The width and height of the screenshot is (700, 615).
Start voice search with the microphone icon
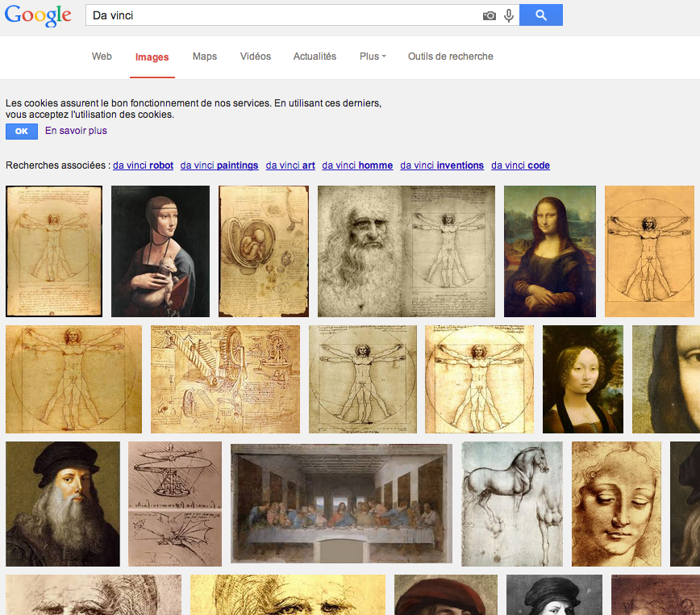click(509, 15)
